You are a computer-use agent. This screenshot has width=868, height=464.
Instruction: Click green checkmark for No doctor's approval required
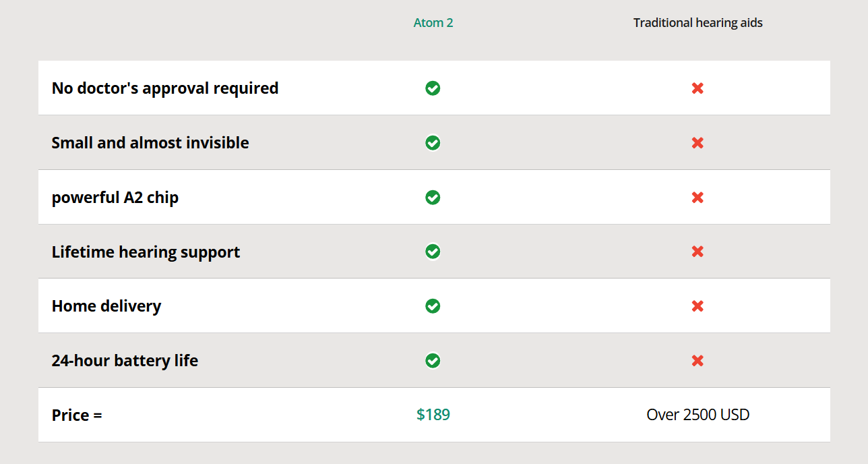coord(433,88)
